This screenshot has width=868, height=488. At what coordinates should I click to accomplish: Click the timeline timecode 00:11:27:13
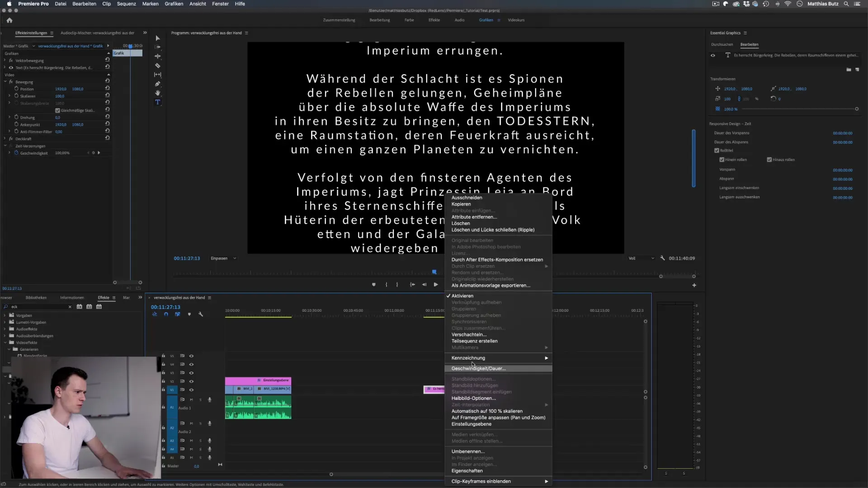click(x=165, y=307)
